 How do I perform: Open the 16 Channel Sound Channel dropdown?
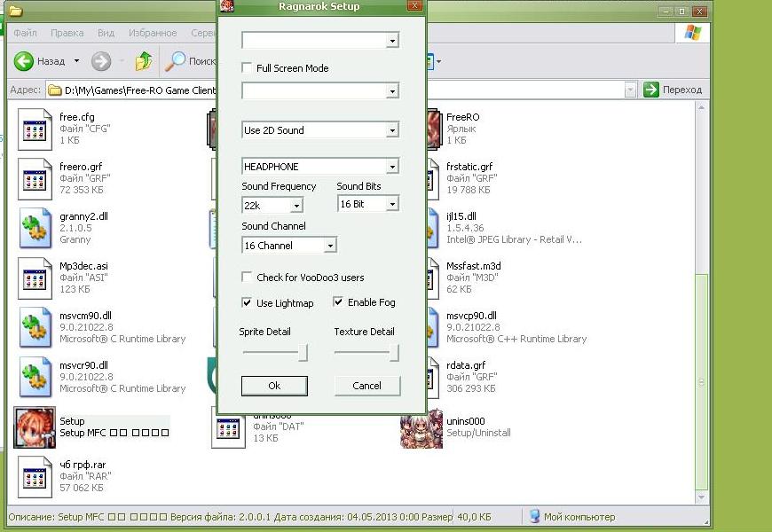[x=330, y=246]
